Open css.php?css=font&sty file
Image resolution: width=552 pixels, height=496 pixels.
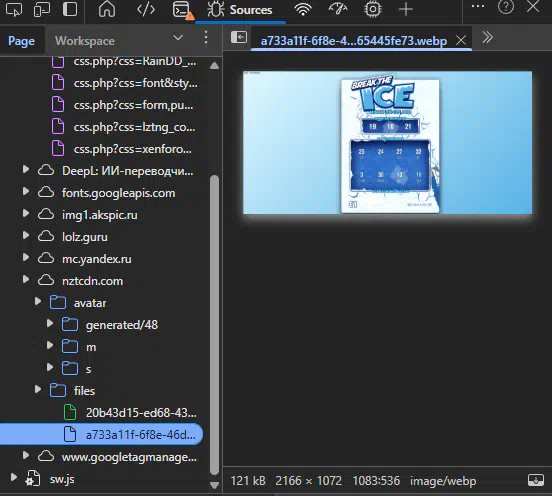tap(136, 83)
